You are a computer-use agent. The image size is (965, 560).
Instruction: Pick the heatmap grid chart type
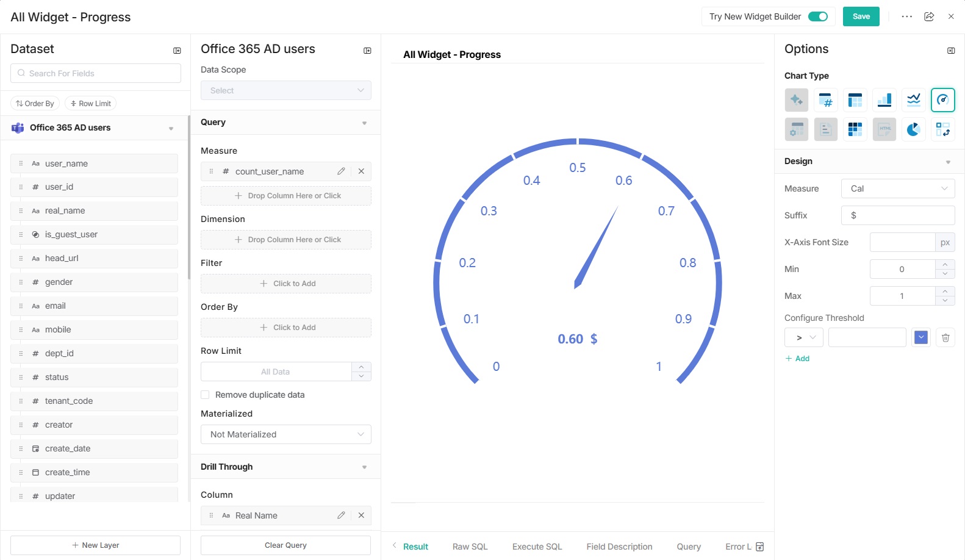point(855,129)
